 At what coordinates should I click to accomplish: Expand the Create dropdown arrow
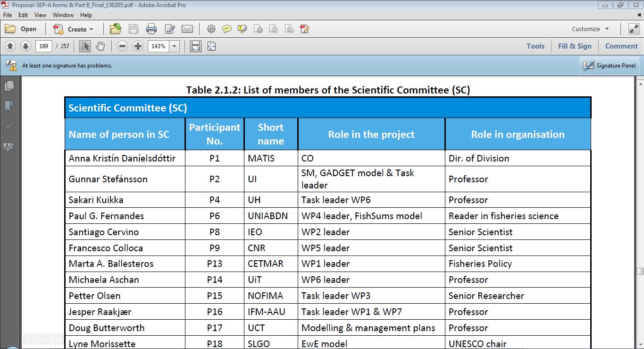click(92, 29)
